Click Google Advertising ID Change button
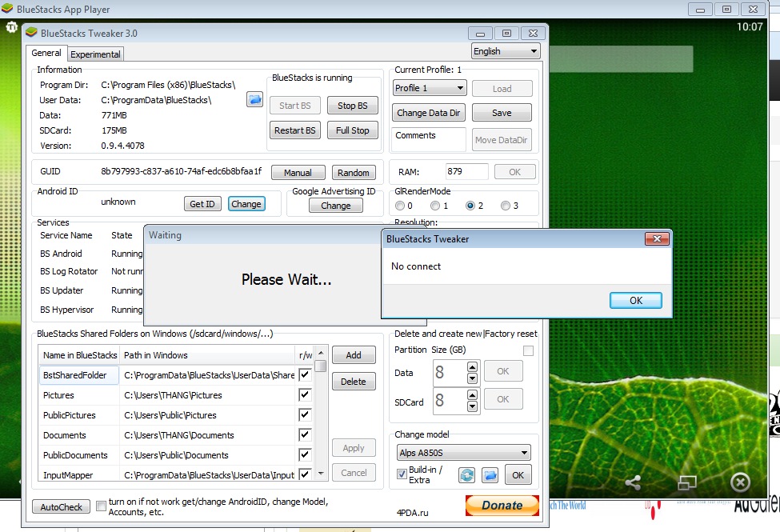Image resolution: width=780 pixels, height=532 pixels. (336, 206)
